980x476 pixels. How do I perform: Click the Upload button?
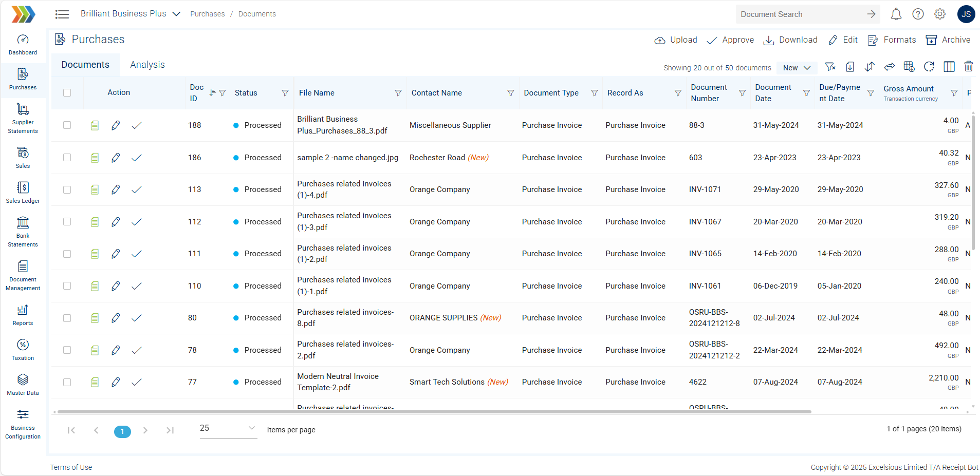coord(675,40)
